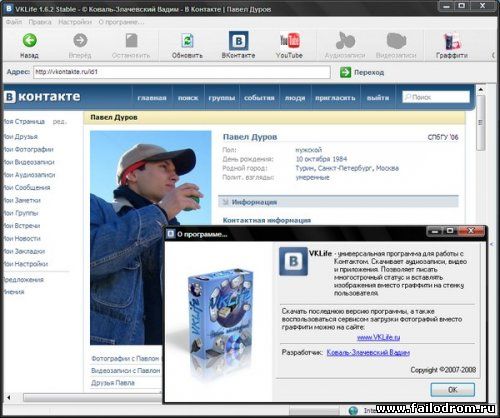Open ВКонтакте toolbar icon

tap(239, 41)
